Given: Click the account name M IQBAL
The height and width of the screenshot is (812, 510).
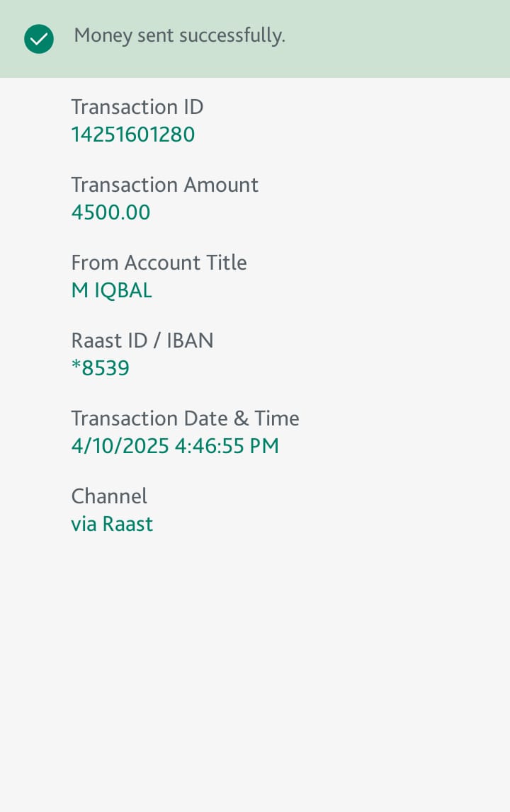Looking at the screenshot, I should click(111, 290).
